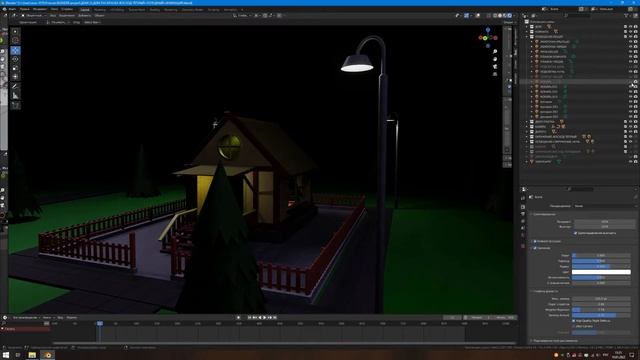Toggle Viewport Denoising checkbox in Sampling

tap(576, 233)
